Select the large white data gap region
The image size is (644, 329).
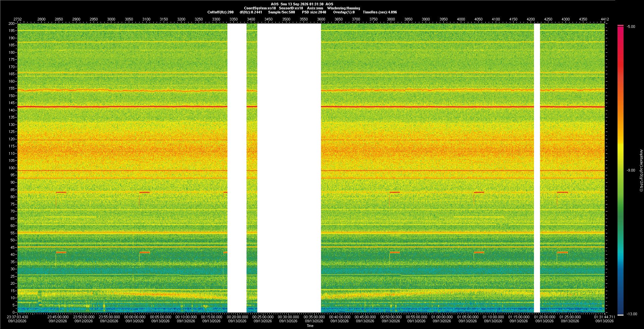(289, 168)
